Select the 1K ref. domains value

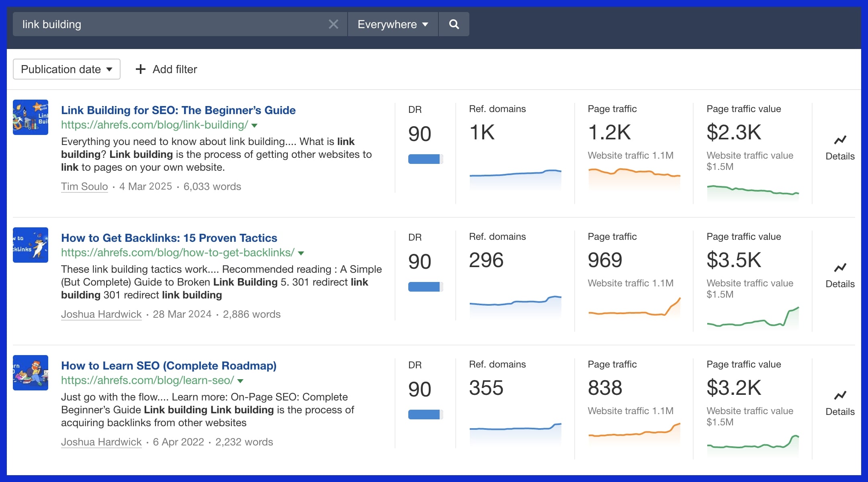pos(482,132)
